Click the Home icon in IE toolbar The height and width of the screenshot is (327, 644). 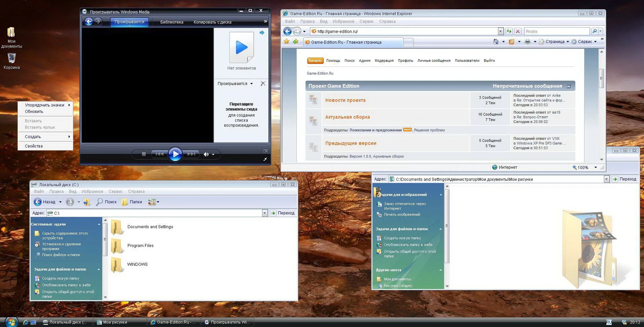(496, 42)
